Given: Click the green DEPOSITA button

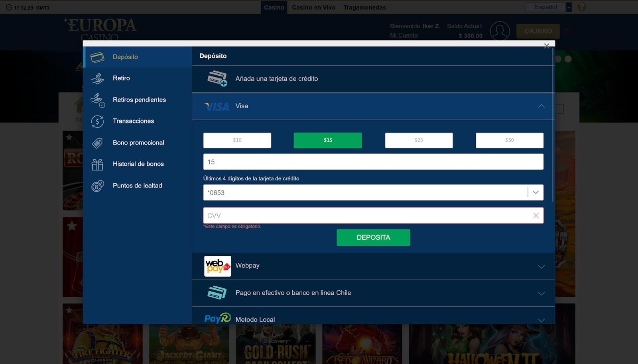Looking at the screenshot, I should (x=373, y=237).
